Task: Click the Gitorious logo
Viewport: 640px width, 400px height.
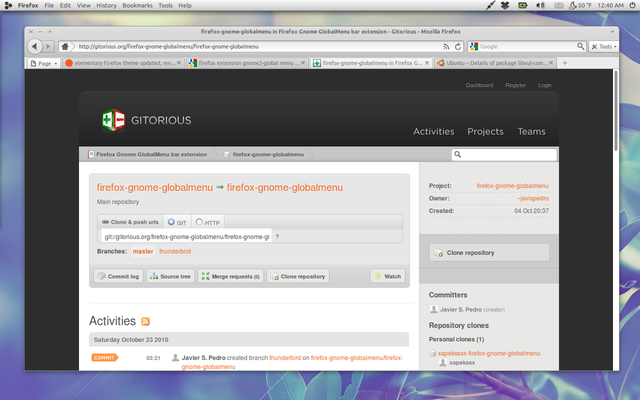Action: (146, 120)
